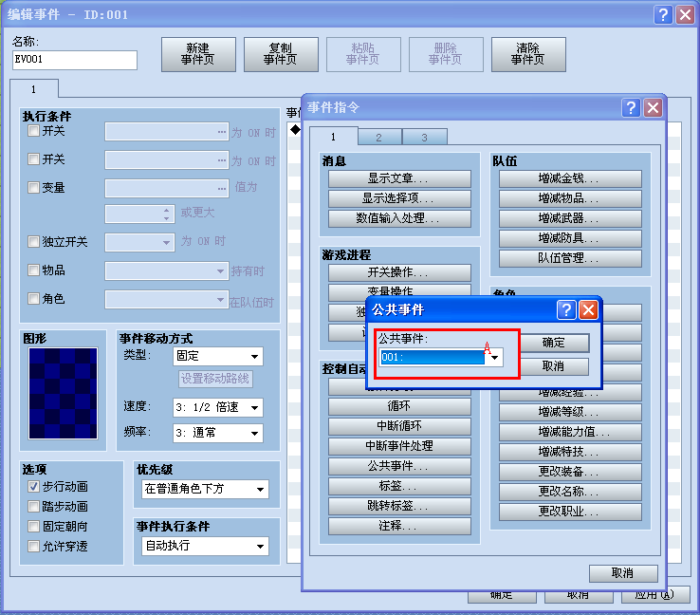Switch to tab 2 in 事件指令
Screen dimensions: 700x615
[379, 137]
